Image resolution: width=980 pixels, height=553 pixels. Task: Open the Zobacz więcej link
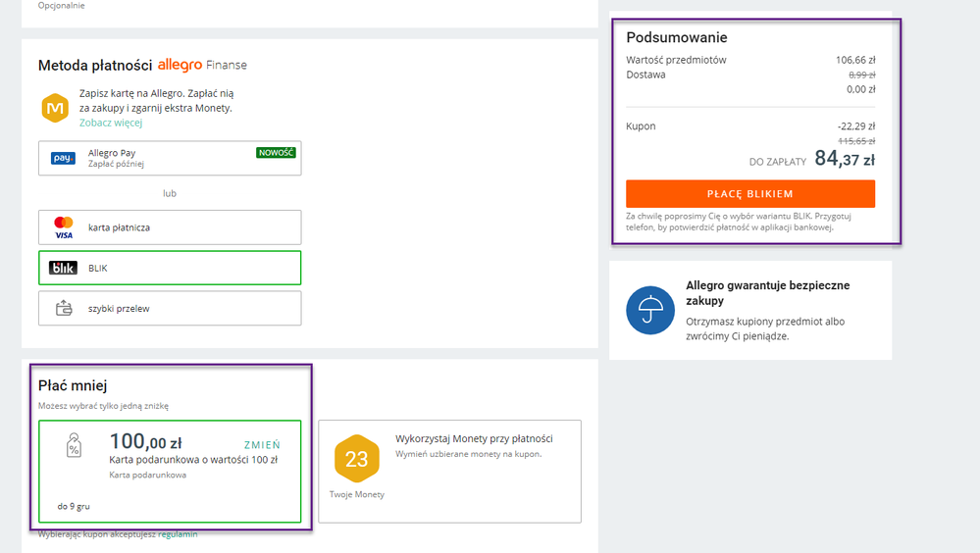pos(111,123)
